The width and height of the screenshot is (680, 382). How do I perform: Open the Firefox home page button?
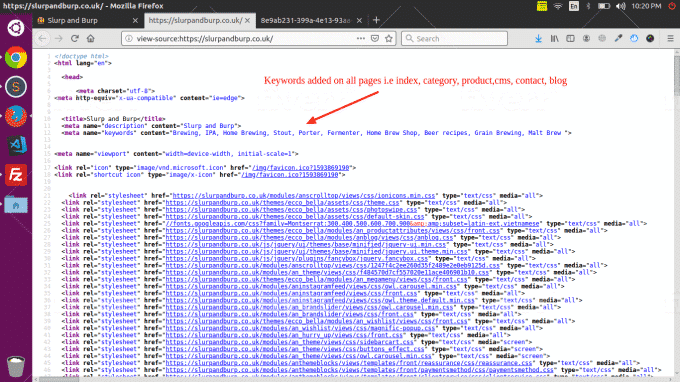pos(90,39)
